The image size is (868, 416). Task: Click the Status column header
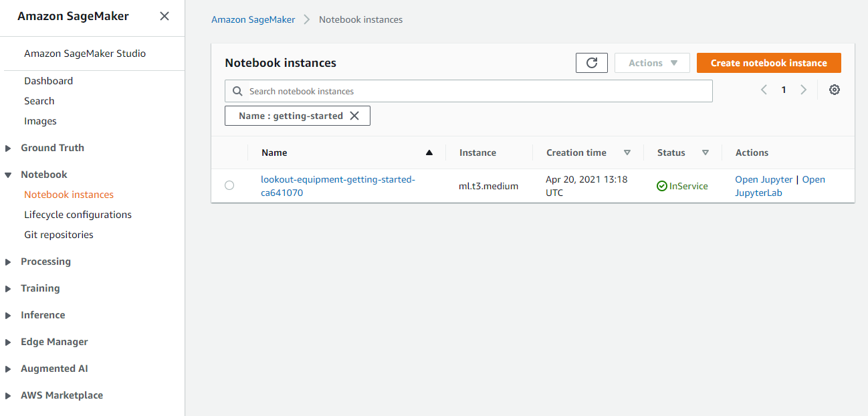[671, 152]
